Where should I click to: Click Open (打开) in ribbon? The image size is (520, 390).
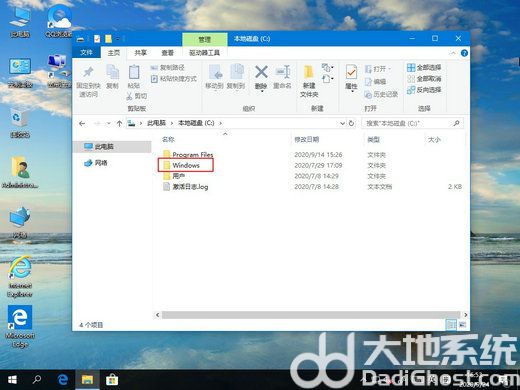pos(378,69)
